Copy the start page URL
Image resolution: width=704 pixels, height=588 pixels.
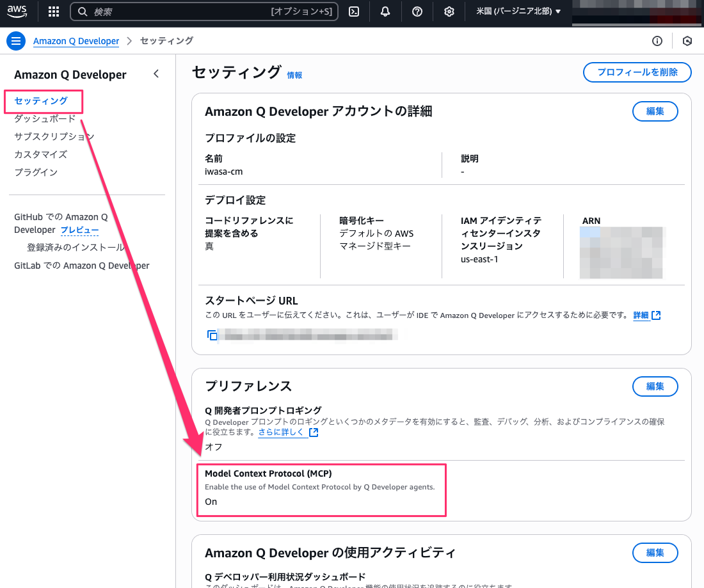point(212,335)
